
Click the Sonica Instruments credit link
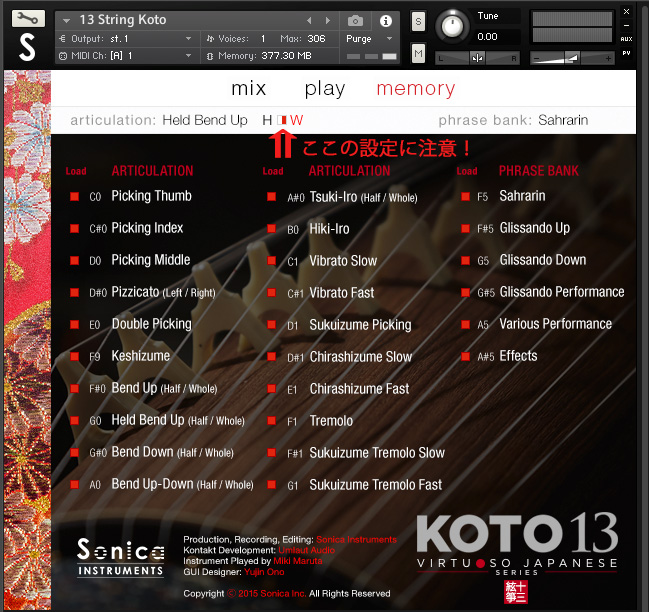(x=356, y=540)
